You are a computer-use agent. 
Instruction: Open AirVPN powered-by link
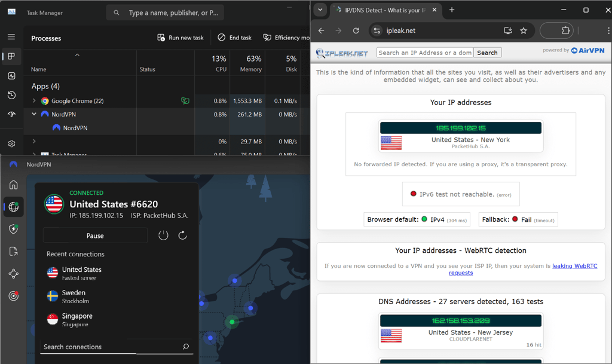pyautogui.click(x=588, y=50)
